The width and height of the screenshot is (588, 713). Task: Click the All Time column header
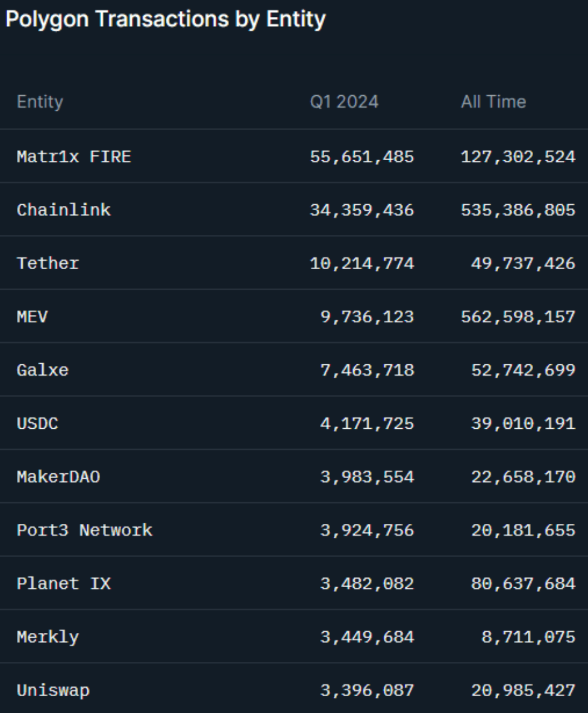pyautogui.click(x=493, y=102)
